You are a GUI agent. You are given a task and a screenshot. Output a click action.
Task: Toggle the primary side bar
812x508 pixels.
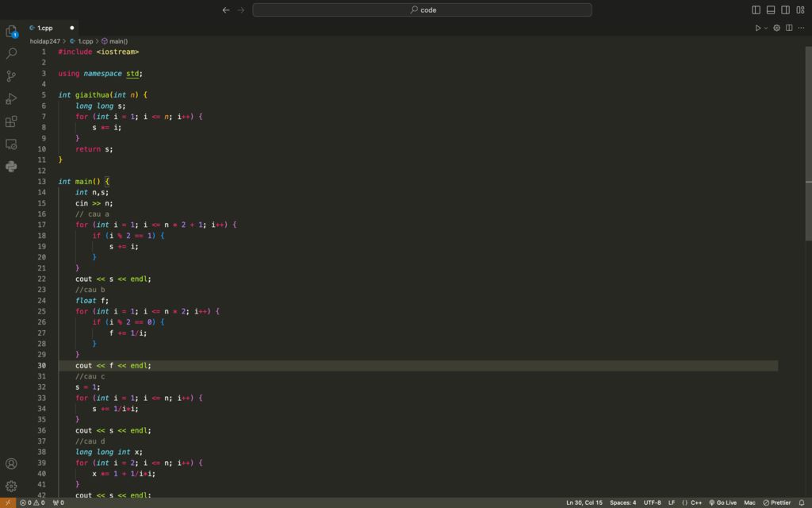[756, 10]
